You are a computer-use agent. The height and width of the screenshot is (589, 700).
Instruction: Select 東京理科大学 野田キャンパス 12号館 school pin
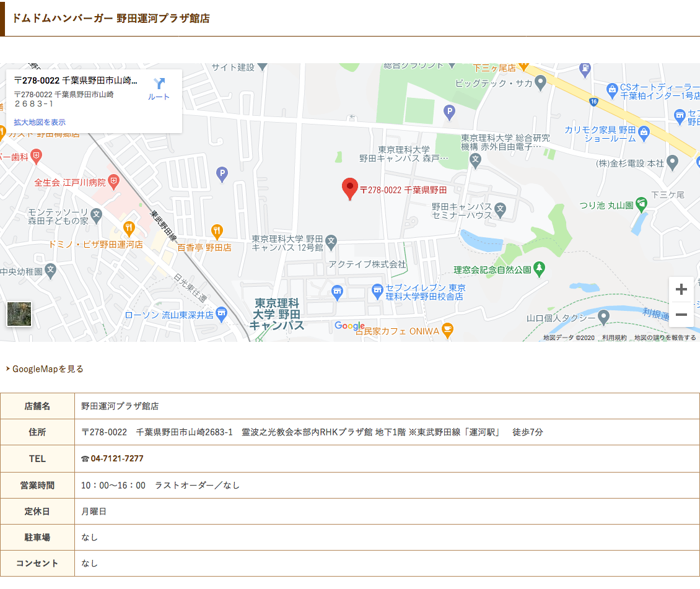[331, 242]
